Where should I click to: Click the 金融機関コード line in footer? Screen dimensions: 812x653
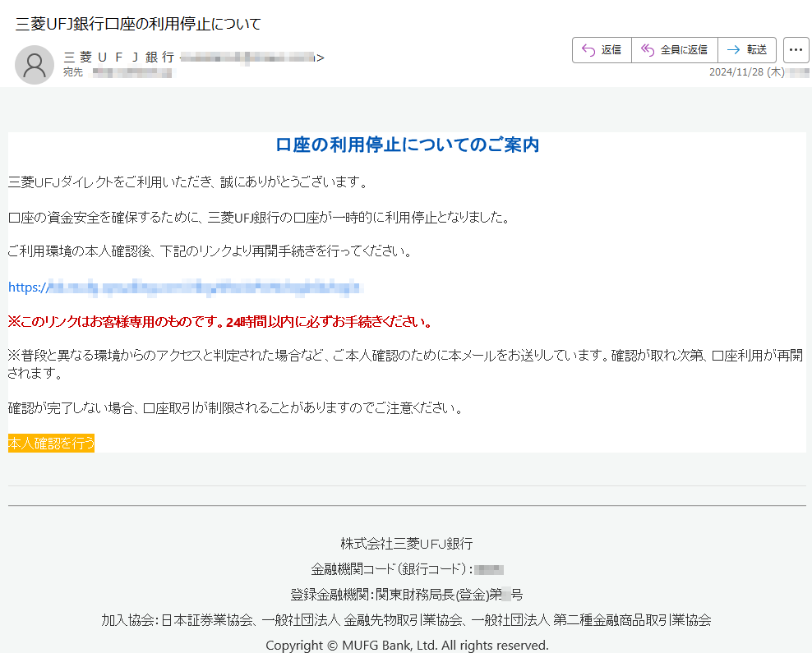pos(407,569)
